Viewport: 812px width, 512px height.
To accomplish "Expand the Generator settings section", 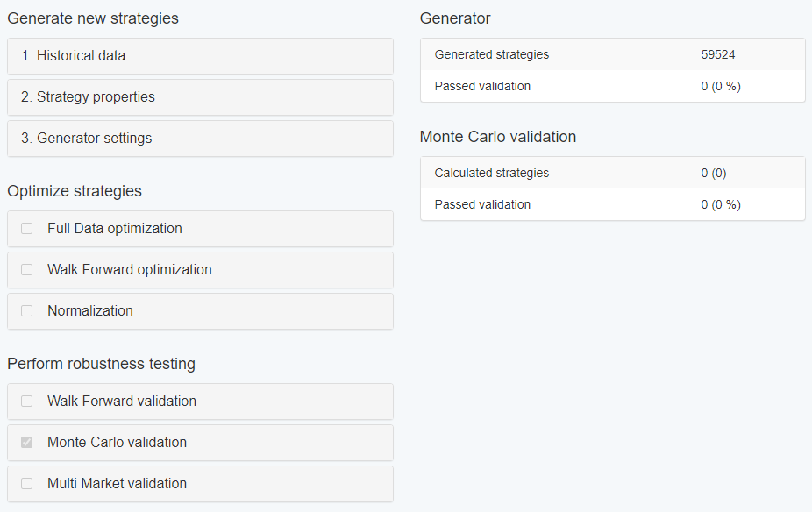I will [x=200, y=139].
